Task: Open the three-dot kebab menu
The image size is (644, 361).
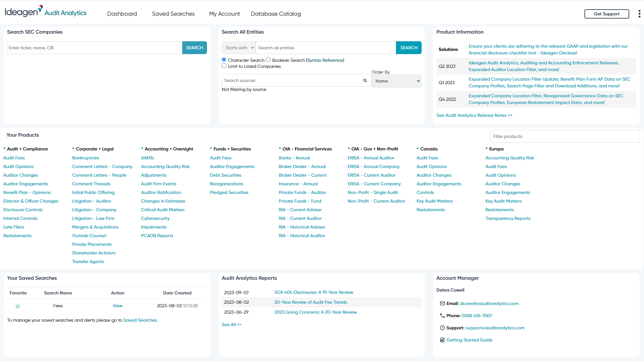Action: tap(639, 14)
